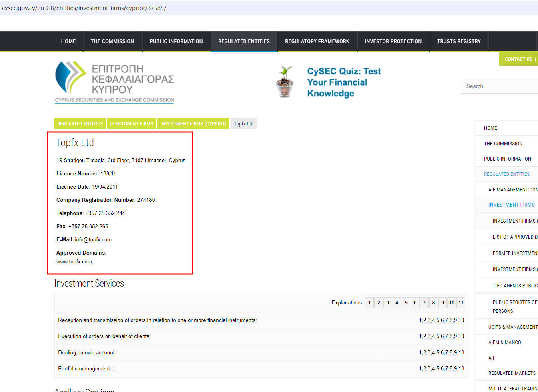Click the Dealing on own account row
Viewport: 538px width, 392px height.
[261, 353]
